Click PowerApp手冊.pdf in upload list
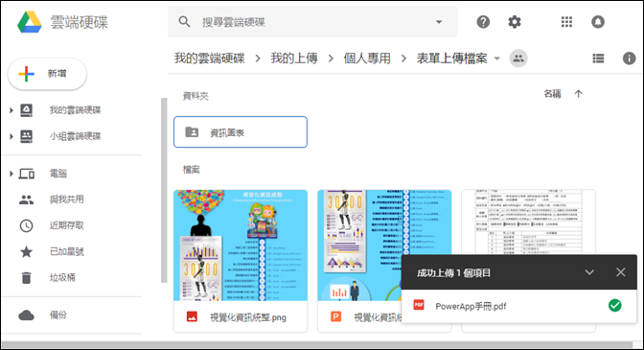 pos(471,307)
